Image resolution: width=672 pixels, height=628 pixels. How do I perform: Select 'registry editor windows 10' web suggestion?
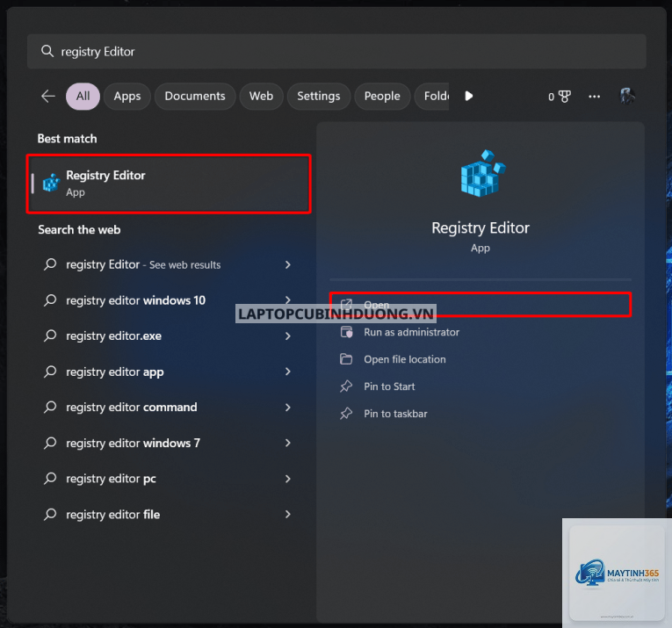tap(169, 300)
